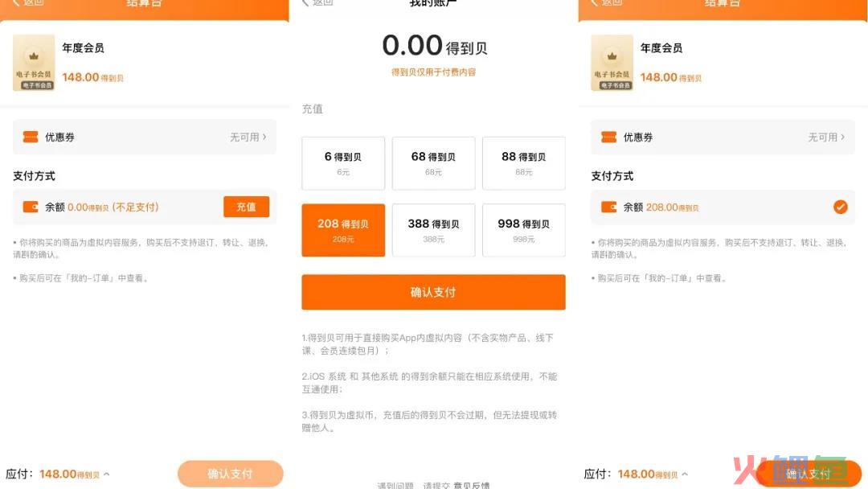Expand the 应付 148.00 details caret on left
The width and height of the screenshot is (868, 489).
(107, 474)
